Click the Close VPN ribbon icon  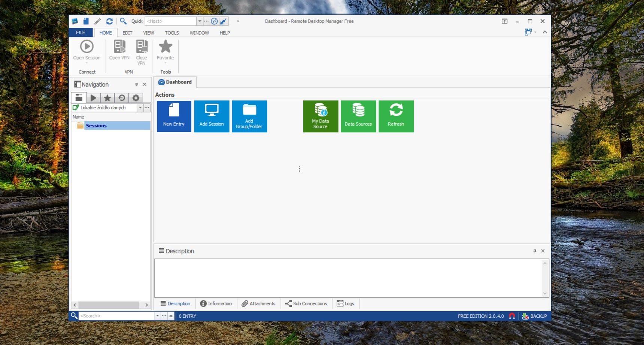pyautogui.click(x=142, y=46)
